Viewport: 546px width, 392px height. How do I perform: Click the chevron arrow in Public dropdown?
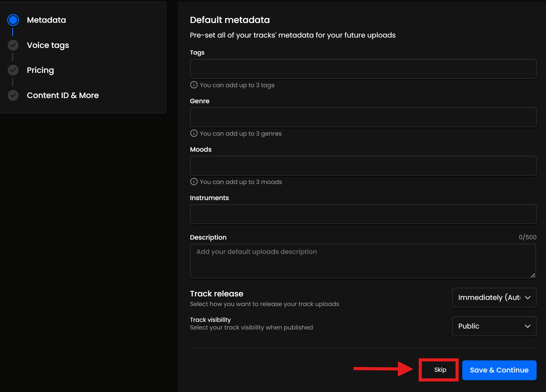click(x=527, y=326)
